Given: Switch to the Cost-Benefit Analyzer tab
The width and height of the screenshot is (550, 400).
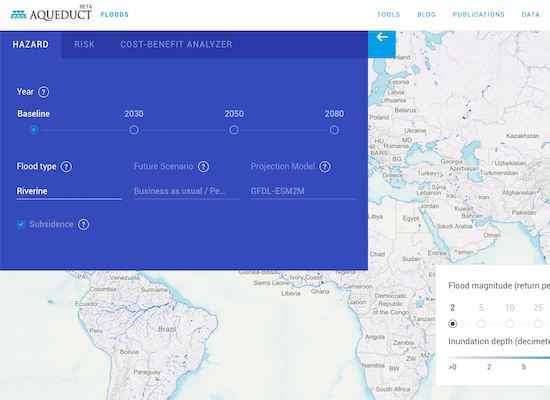Looking at the screenshot, I should coord(176,45).
